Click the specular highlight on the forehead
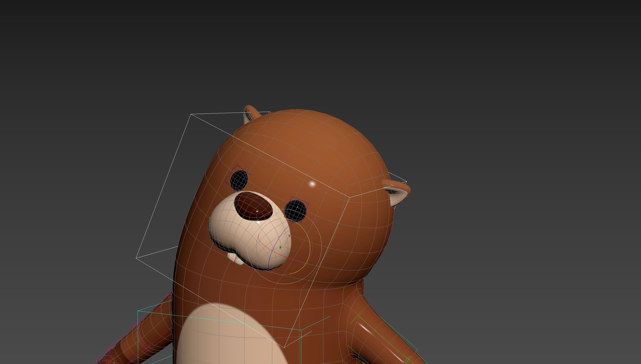The height and width of the screenshot is (364, 641). tap(312, 184)
